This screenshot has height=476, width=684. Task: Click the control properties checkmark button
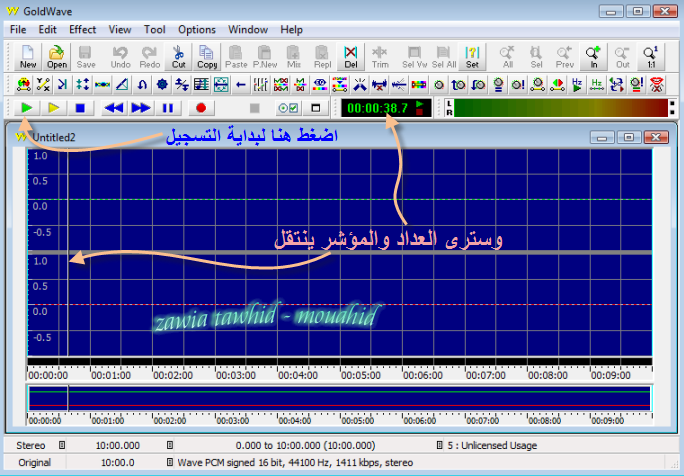point(286,107)
